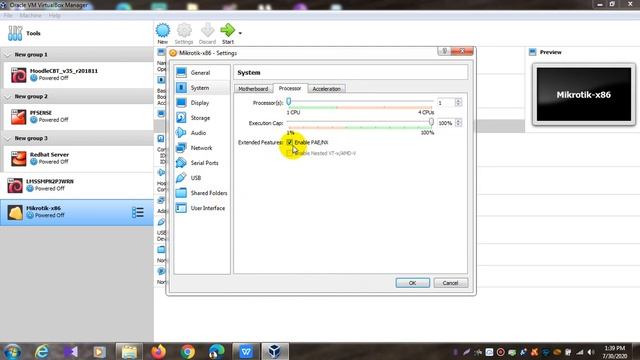Collapse New group 2 in VM list
The height and width of the screenshot is (360, 640).
7,96
